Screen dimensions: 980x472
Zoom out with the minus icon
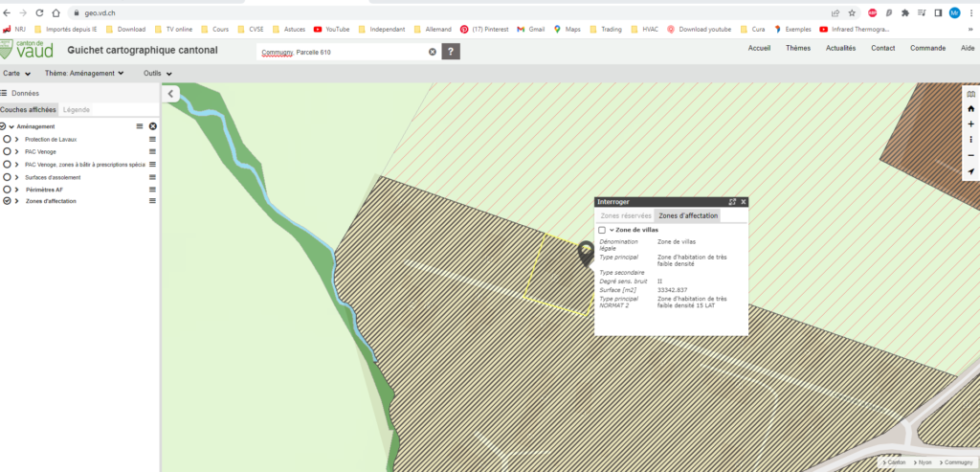pos(970,155)
